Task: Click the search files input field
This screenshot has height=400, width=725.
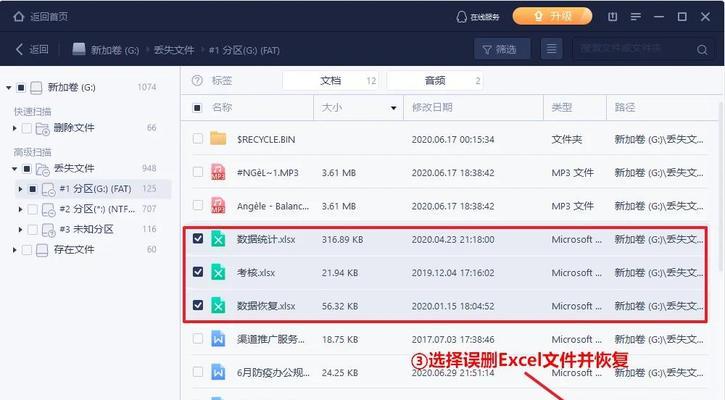Action: tap(633, 49)
